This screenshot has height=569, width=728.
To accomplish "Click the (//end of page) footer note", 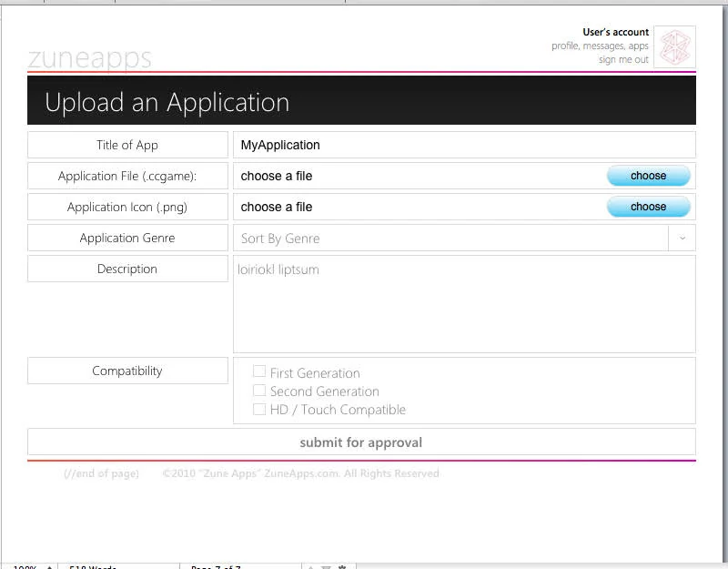I will (101, 473).
